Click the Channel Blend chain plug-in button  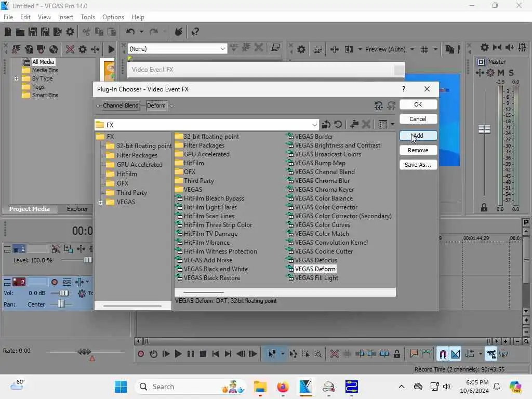(x=121, y=105)
